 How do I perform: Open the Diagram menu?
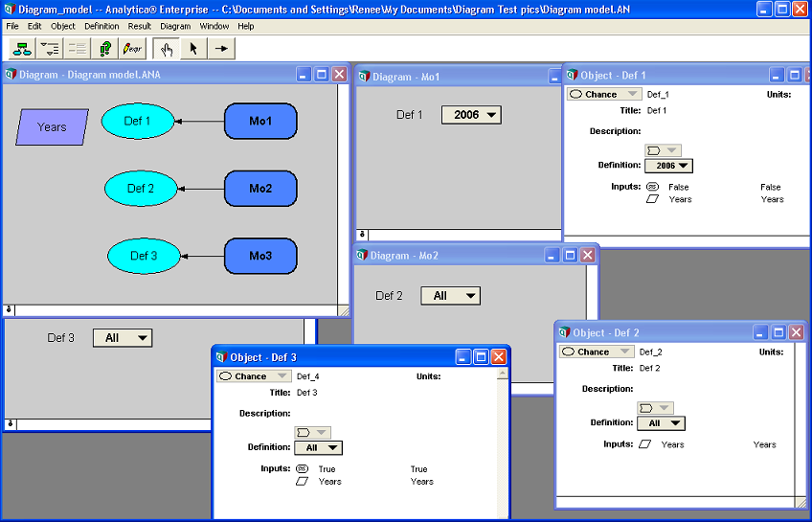175,26
